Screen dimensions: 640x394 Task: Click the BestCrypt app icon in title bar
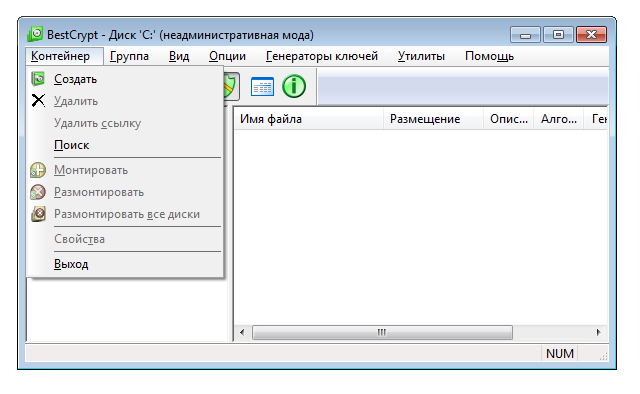35,34
